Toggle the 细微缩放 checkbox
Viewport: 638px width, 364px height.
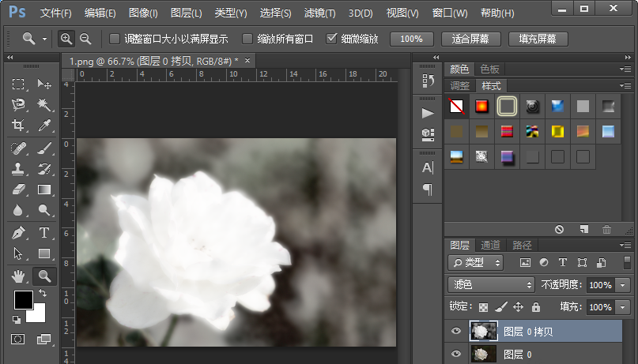pos(331,39)
